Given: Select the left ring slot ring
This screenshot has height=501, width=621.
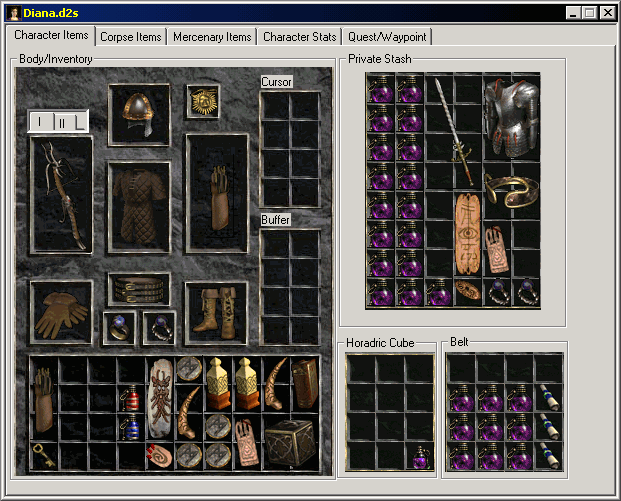Looking at the screenshot, I should pos(120,328).
